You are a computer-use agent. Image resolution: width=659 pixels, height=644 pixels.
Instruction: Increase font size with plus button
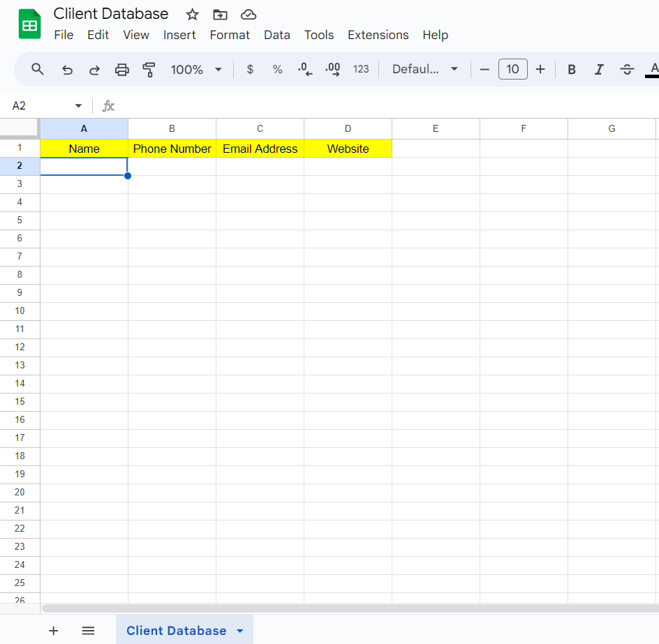pos(540,69)
